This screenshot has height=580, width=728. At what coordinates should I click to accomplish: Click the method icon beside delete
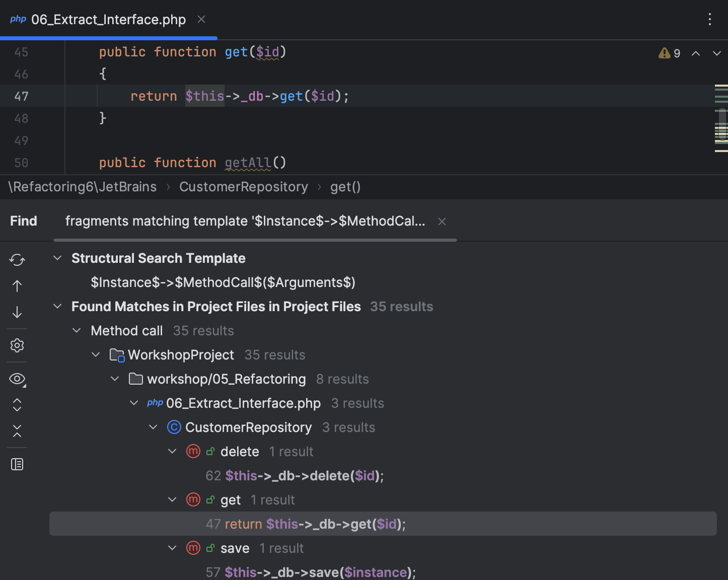[x=193, y=451]
